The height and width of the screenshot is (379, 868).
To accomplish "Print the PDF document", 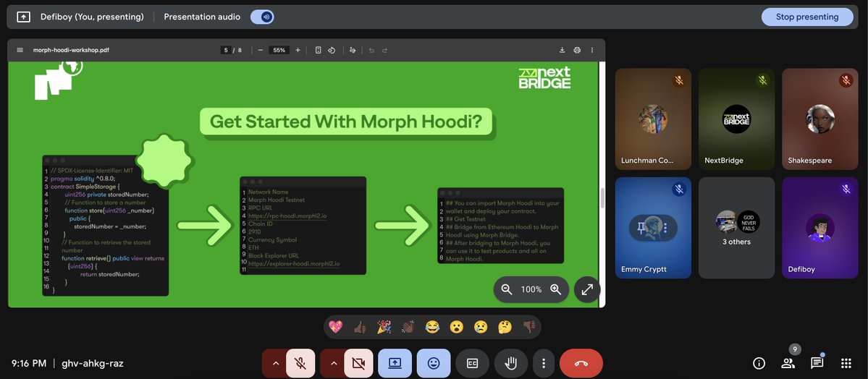I will click(x=577, y=50).
